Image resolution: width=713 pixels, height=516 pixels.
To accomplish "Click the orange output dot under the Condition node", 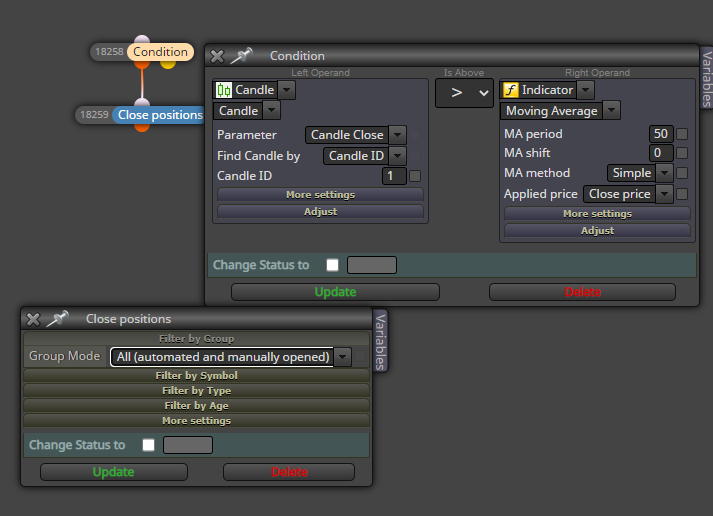I will pyautogui.click(x=142, y=65).
